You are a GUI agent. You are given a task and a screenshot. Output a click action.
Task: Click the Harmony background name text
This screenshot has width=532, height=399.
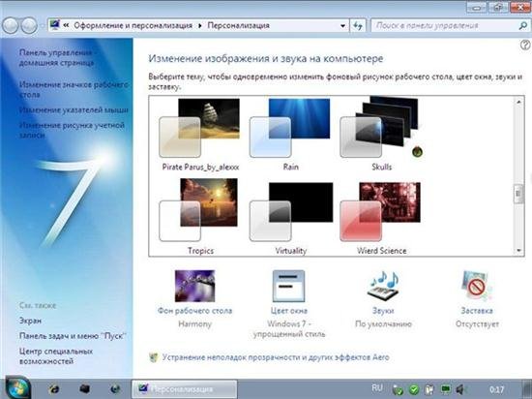coord(194,324)
